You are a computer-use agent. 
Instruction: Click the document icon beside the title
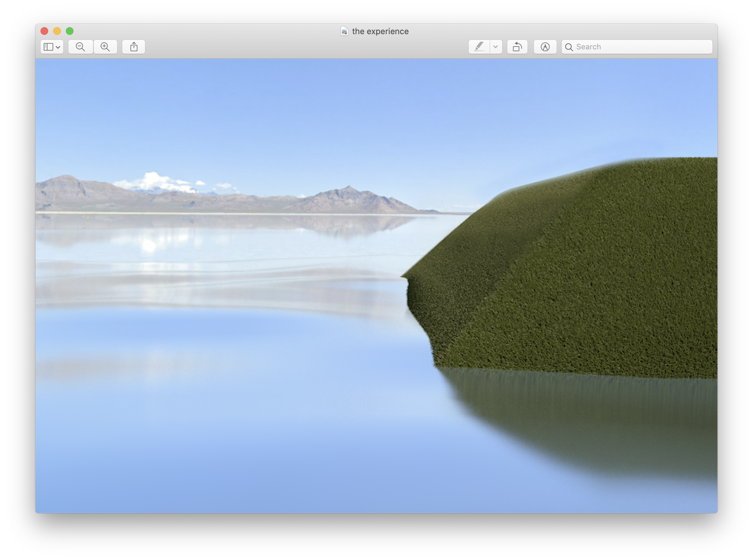coord(344,31)
